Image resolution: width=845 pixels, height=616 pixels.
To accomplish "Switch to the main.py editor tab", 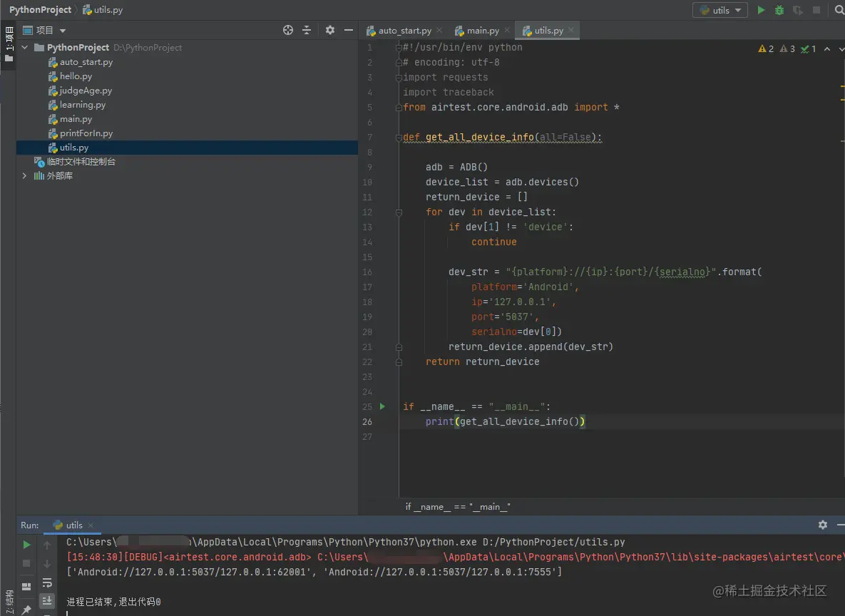I will coord(483,31).
